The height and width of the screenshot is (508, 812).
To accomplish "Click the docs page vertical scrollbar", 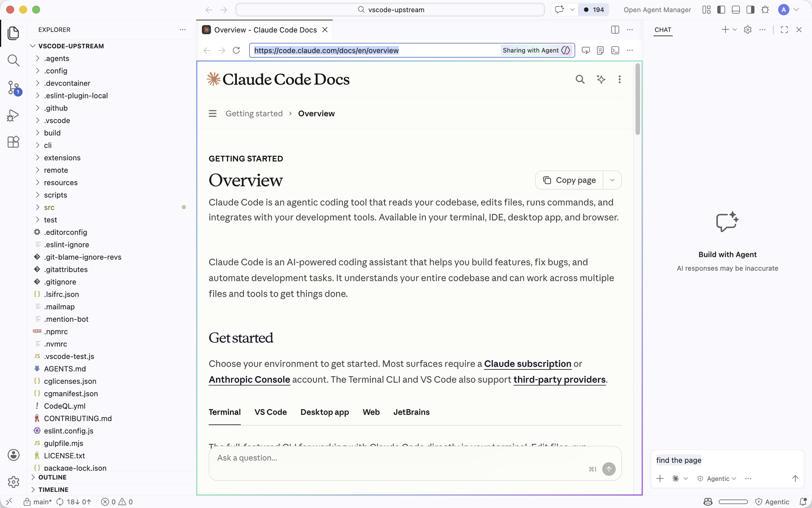I will click(x=637, y=99).
